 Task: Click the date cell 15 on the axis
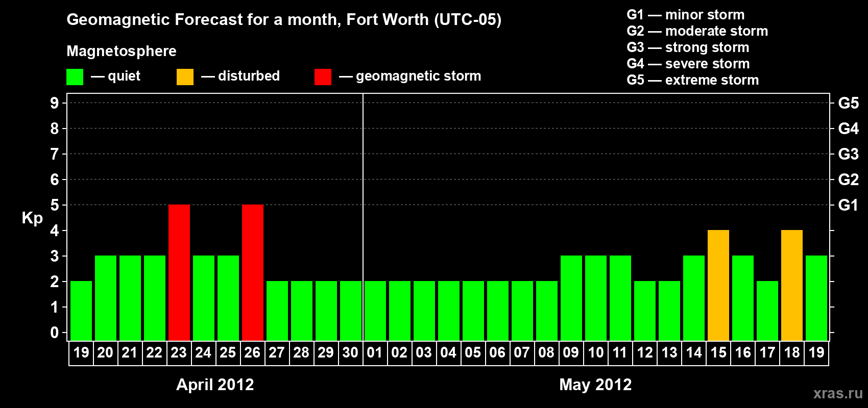(x=718, y=353)
